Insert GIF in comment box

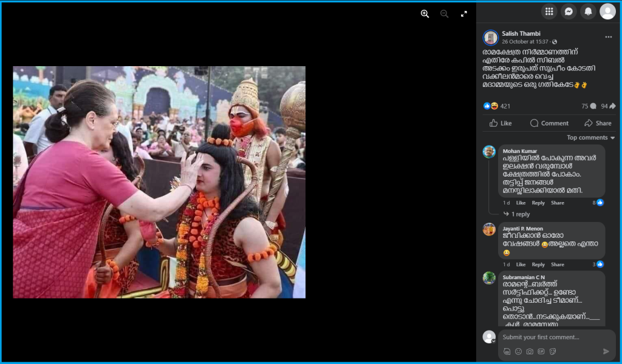click(x=541, y=351)
